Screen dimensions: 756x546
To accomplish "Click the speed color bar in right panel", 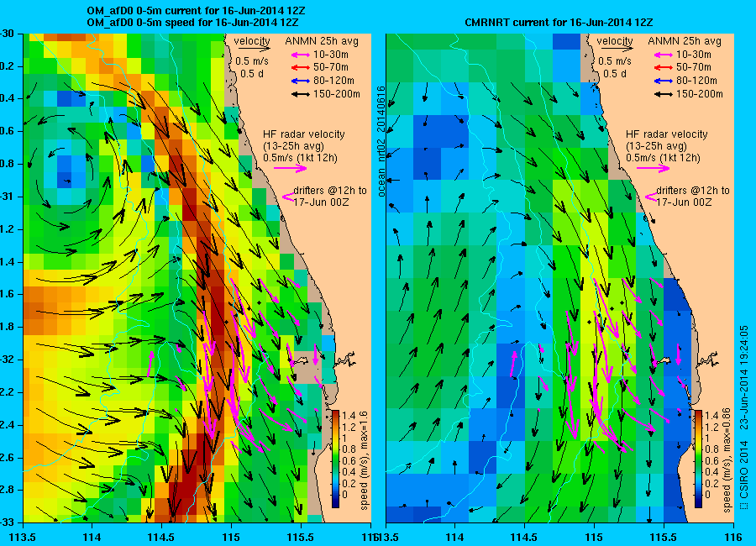I will [x=698, y=459].
